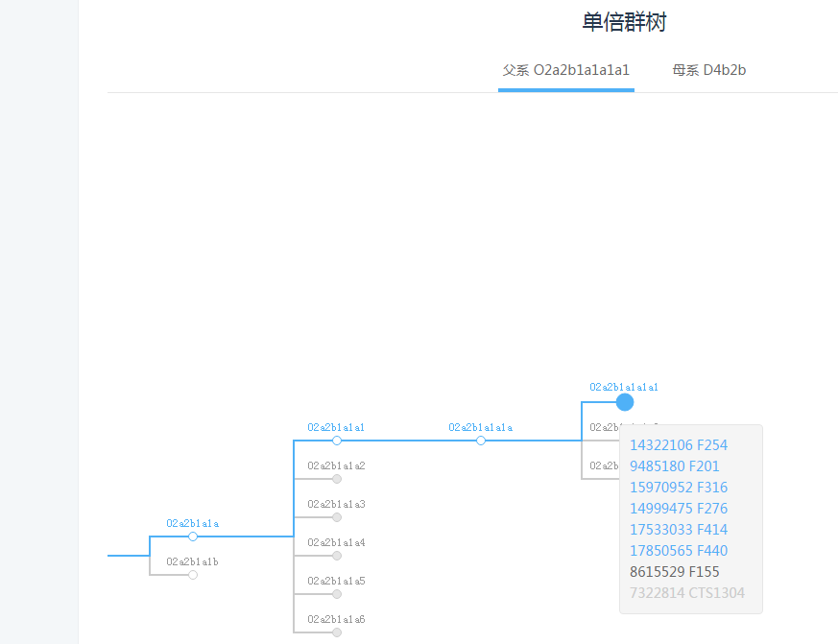
Task: Click the 17850565 F440 marker link
Action: [x=679, y=551]
